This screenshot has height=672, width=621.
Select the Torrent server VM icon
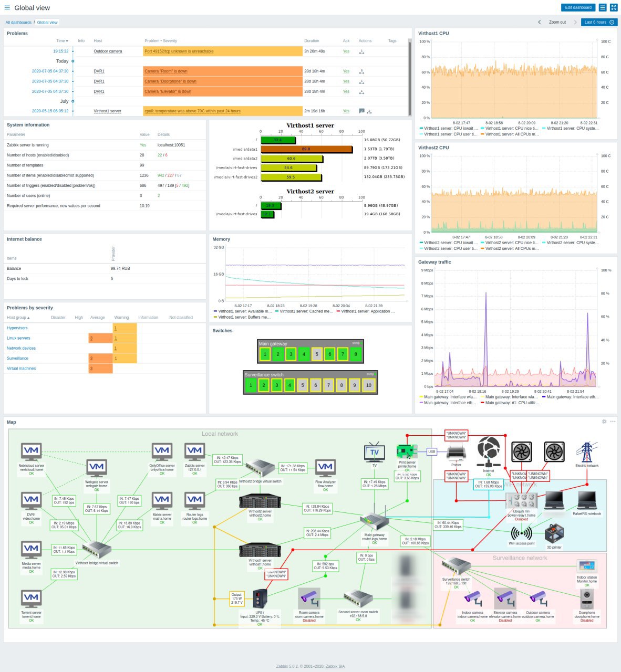tap(32, 599)
